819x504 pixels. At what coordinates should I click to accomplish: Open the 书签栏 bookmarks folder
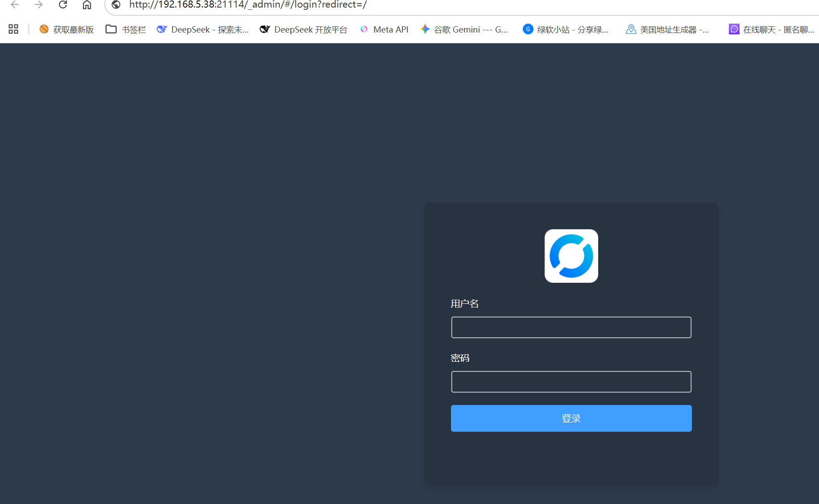[126, 29]
